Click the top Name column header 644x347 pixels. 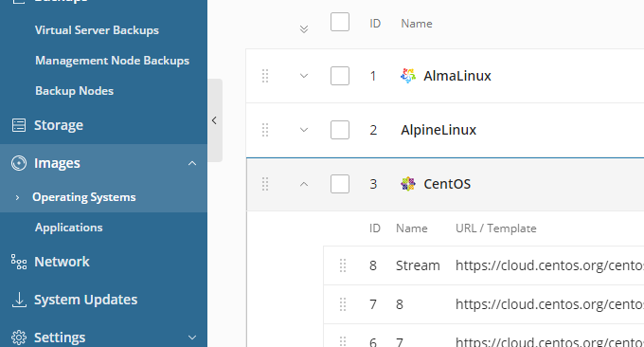point(417,24)
